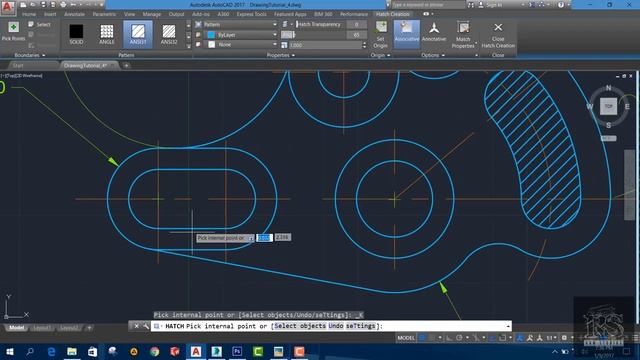Click the MODEL status bar button
The height and width of the screenshot is (360, 640).
(x=406, y=338)
